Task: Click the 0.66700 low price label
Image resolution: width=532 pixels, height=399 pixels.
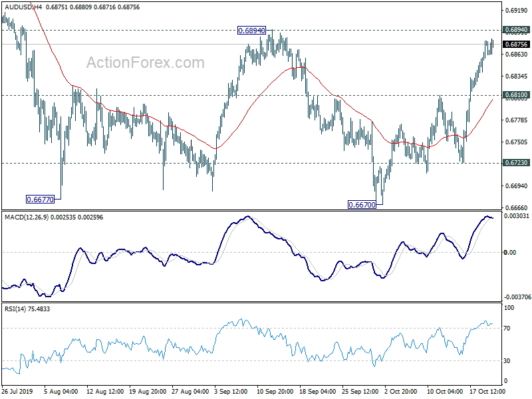Action: [362, 205]
